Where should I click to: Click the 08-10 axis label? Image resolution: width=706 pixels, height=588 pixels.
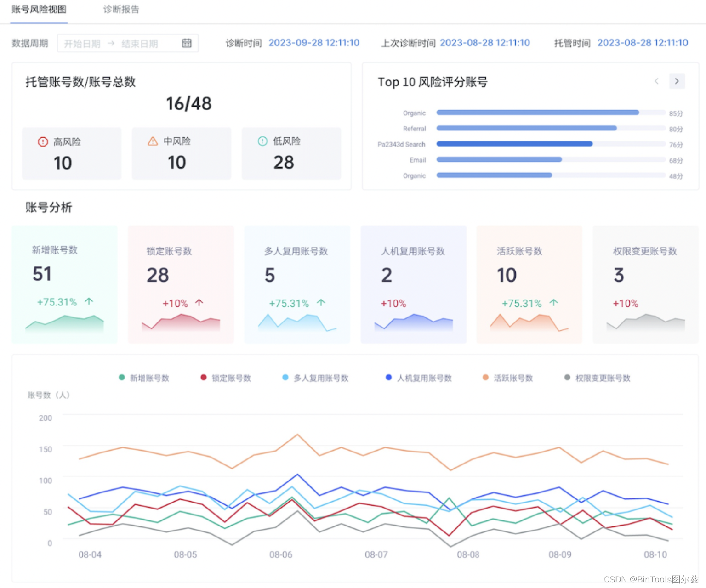click(655, 555)
